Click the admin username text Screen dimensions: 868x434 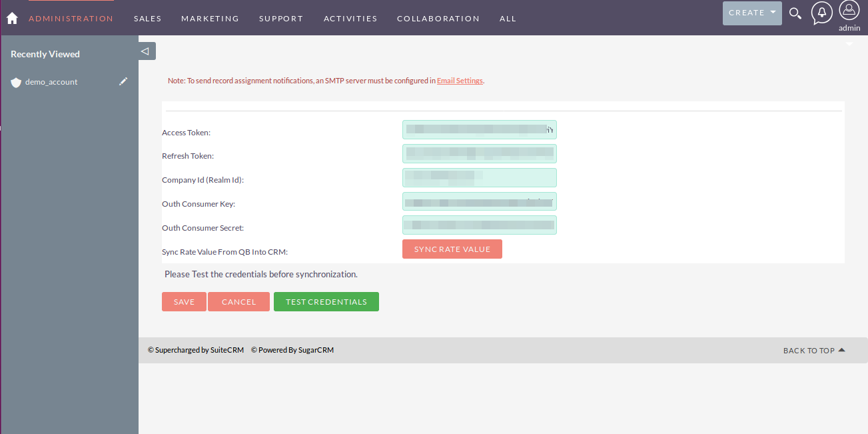[849, 28]
